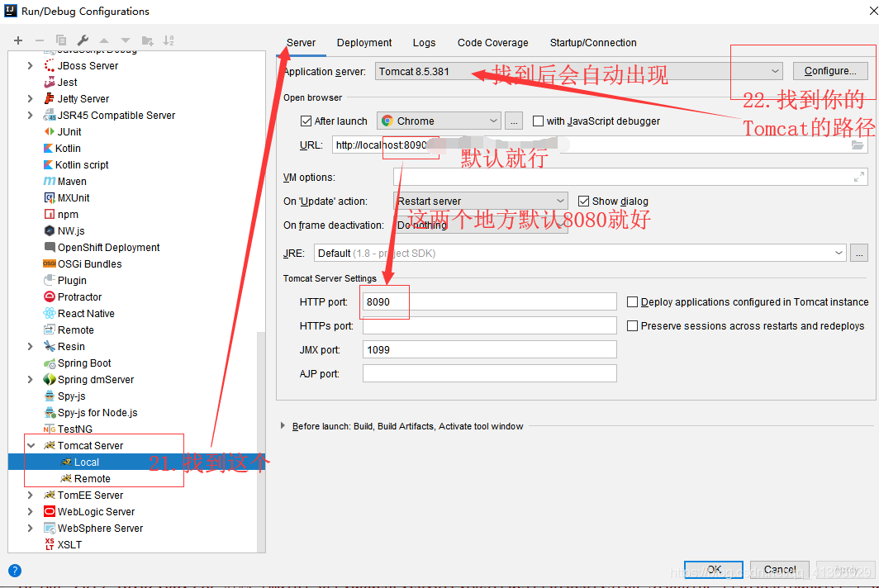Remove configuration with minus icon

coord(40,40)
